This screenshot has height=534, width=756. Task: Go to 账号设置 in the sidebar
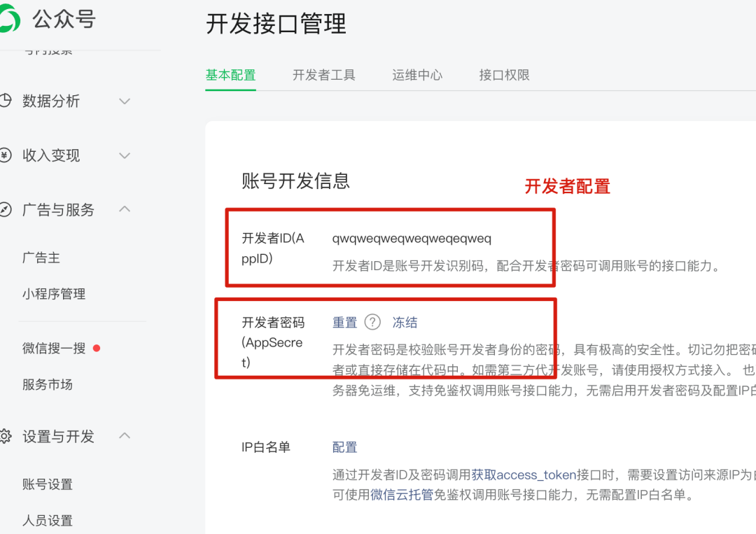click(x=48, y=484)
